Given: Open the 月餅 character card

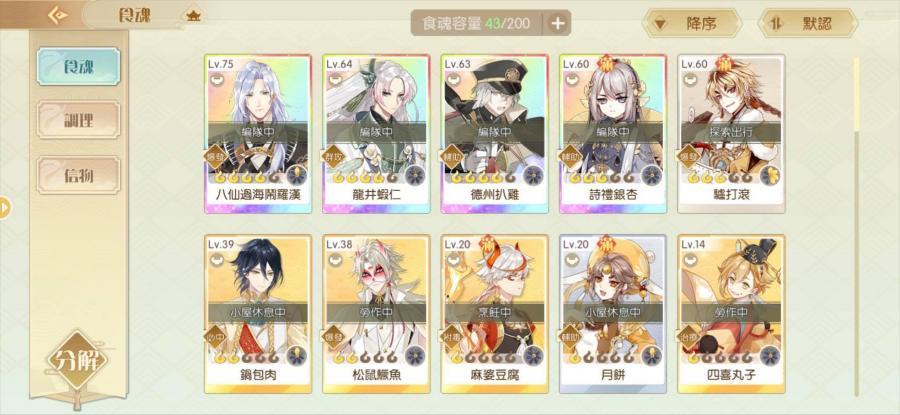Looking at the screenshot, I should pyautogui.click(x=613, y=314).
